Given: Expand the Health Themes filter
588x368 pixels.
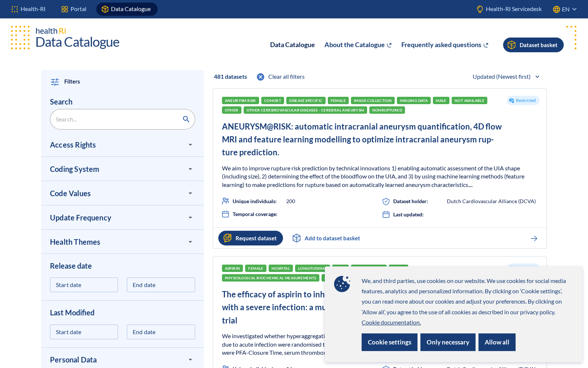Looking at the screenshot, I should tap(122, 242).
